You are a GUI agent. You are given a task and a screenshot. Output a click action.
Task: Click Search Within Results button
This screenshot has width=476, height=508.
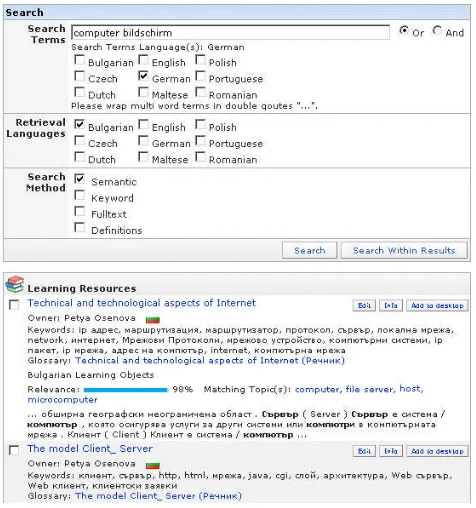point(404,250)
